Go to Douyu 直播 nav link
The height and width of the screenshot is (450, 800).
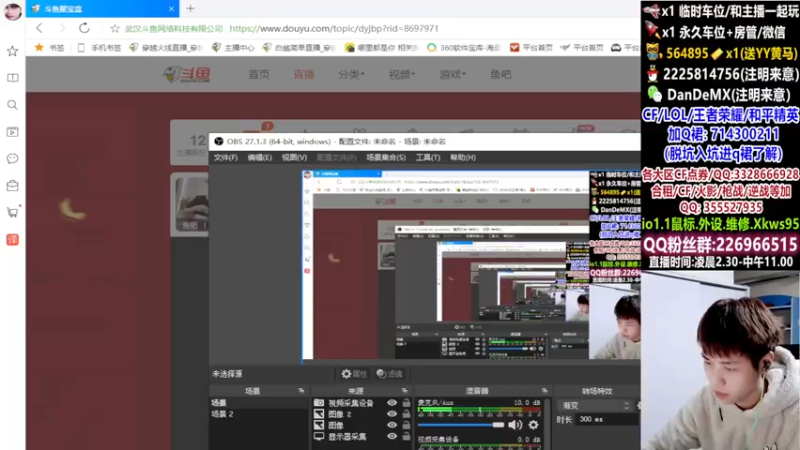304,74
